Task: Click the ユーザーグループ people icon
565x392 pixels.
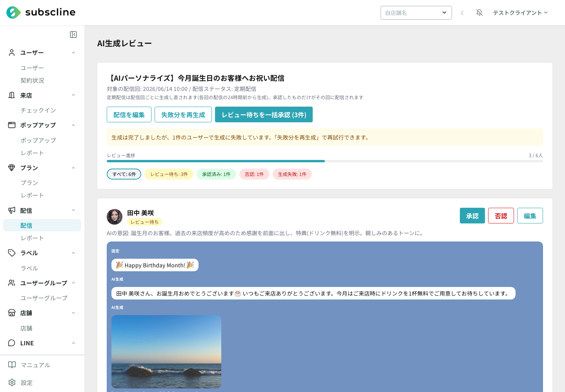Action: tap(12, 283)
